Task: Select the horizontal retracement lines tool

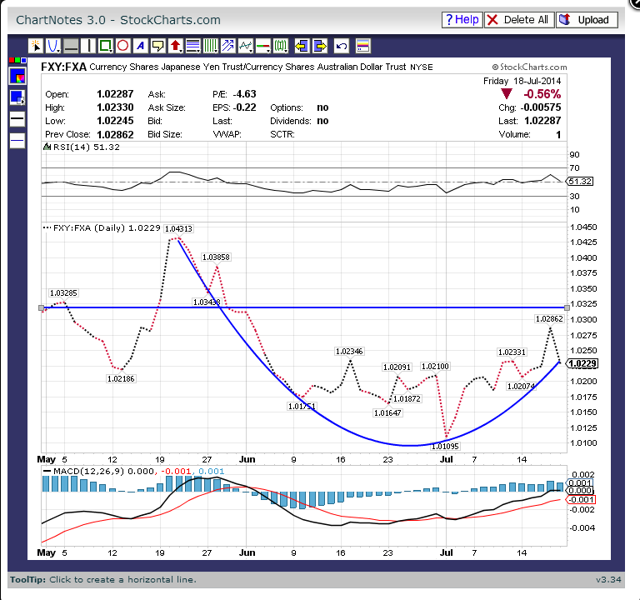Action: (x=193, y=46)
